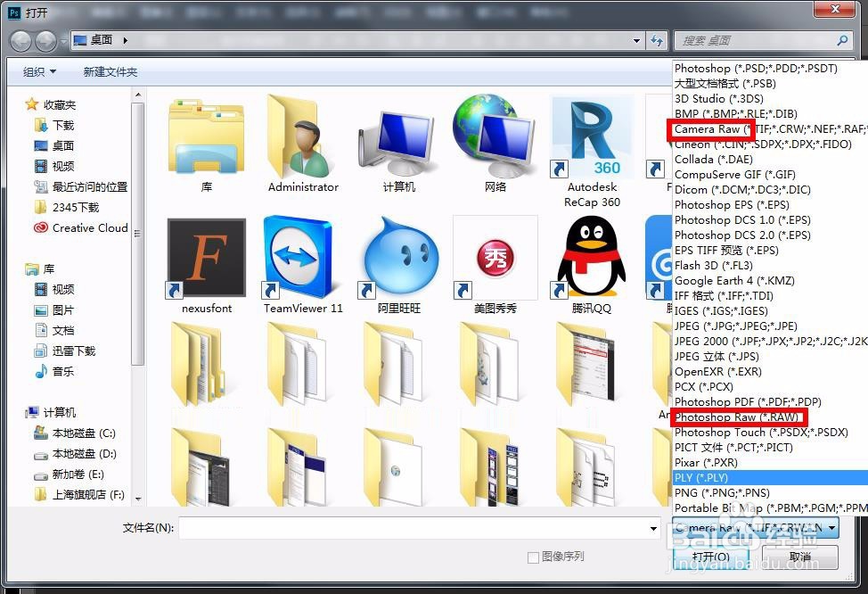Expand the 桌面 breadcrumb arrow
Image resolution: width=868 pixels, height=594 pixels.
(x=125, y=40)
